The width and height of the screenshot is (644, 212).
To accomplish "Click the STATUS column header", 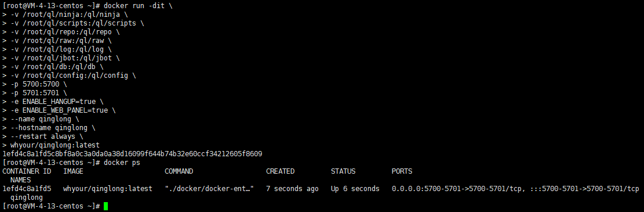I will 343,171.
